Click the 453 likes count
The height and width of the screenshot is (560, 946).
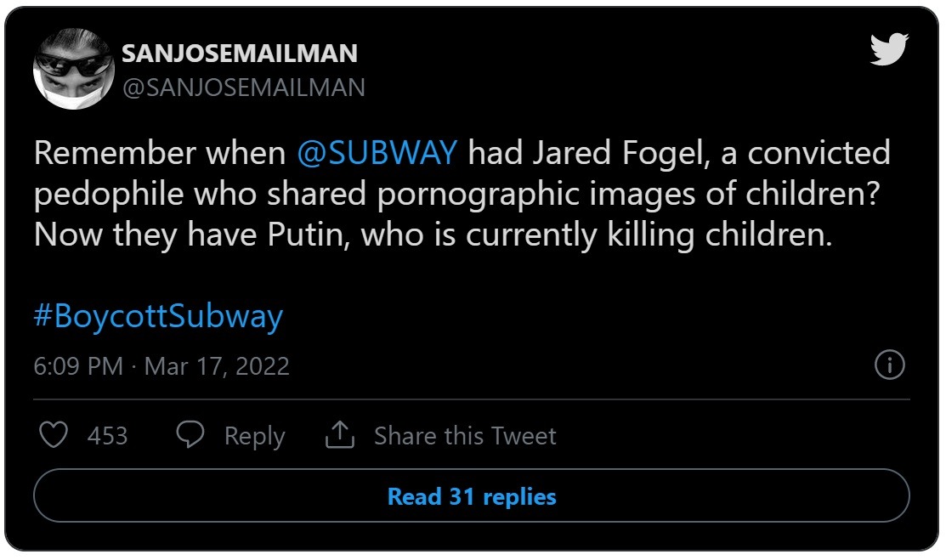coord(107,436)
